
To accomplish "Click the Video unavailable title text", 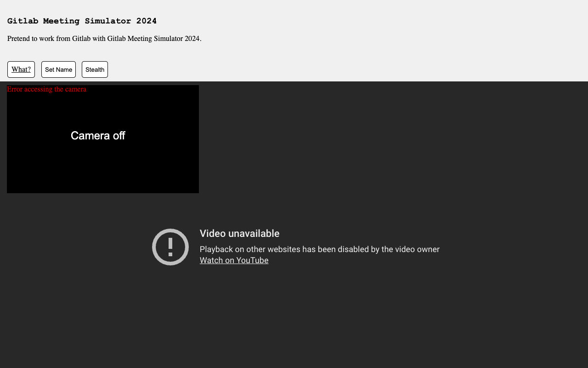I will coord(239,234).
